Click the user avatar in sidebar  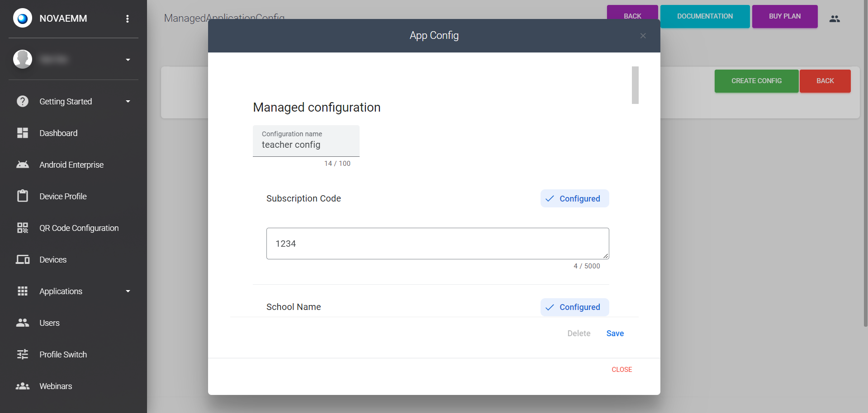pyautogui.click(x=23, y=59)
